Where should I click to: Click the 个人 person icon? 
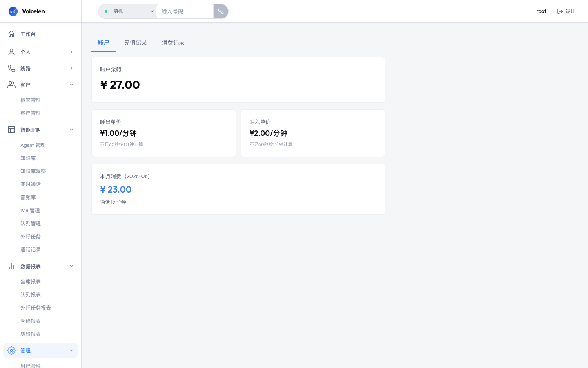[x=11, y=52]
